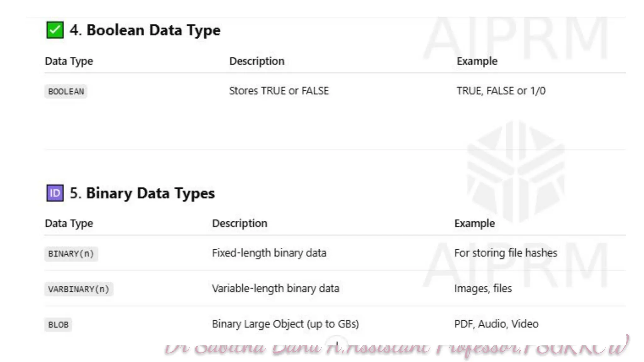Click the VARBINARY(n) code tag

(79, 289)
